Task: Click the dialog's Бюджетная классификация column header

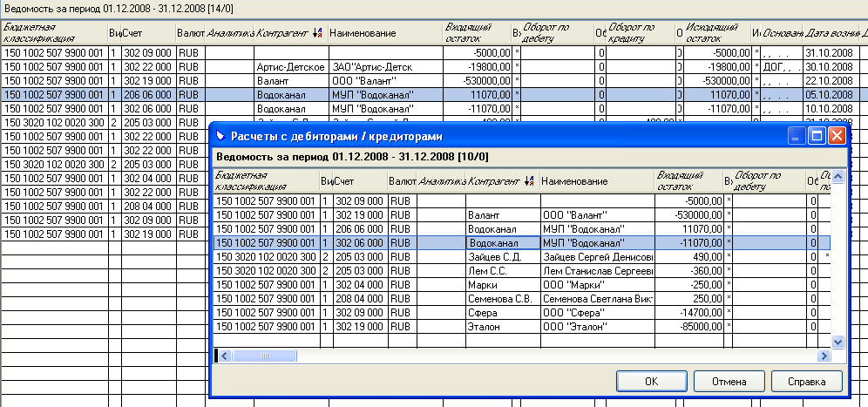Action: coord(267,181)
